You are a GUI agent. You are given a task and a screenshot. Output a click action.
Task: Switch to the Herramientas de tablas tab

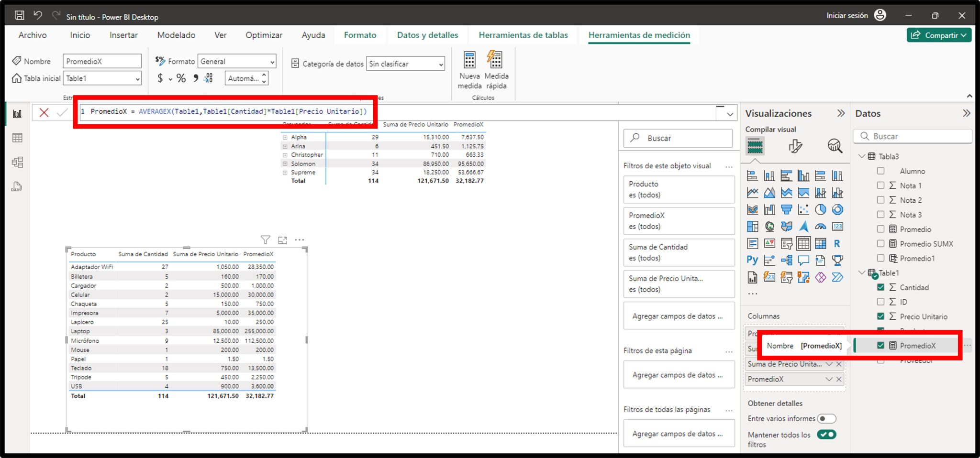coord(523,35)
